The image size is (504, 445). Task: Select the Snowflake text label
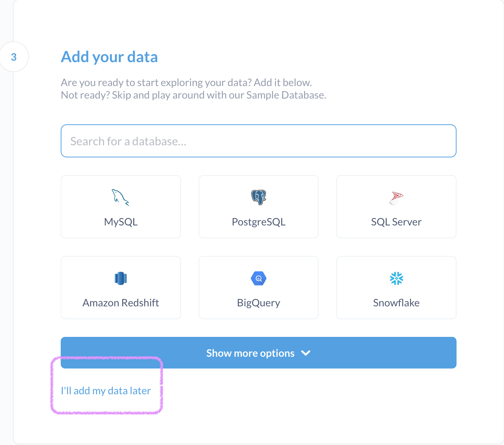click(x=396, y=303)
